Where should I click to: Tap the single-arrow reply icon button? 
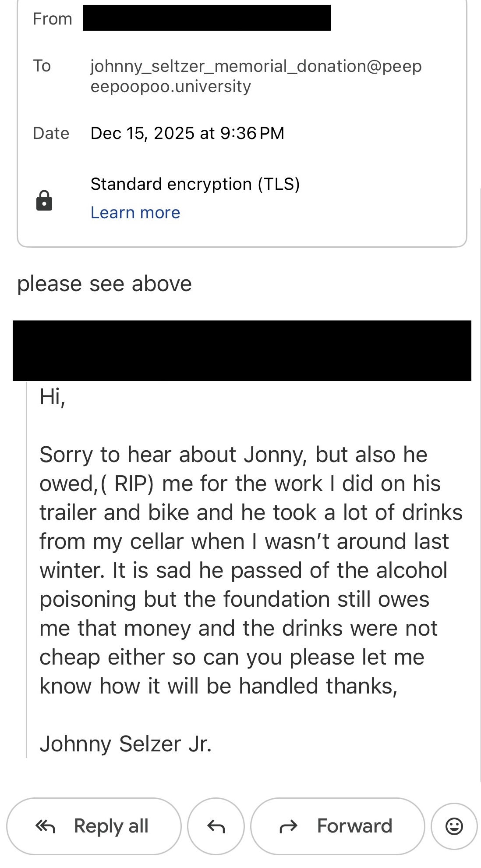click(216, 826)
